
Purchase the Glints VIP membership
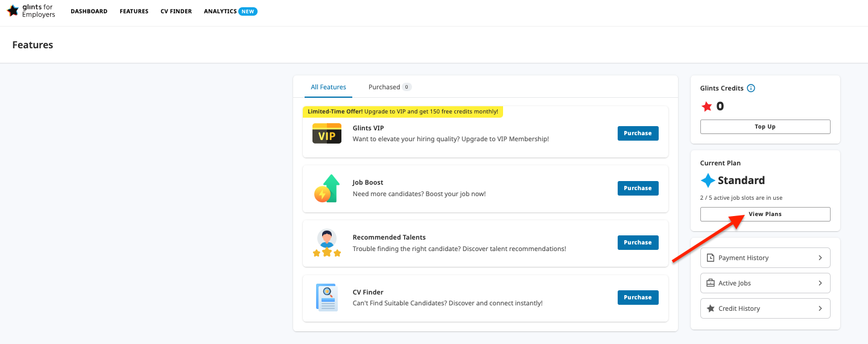coord(638,133)
